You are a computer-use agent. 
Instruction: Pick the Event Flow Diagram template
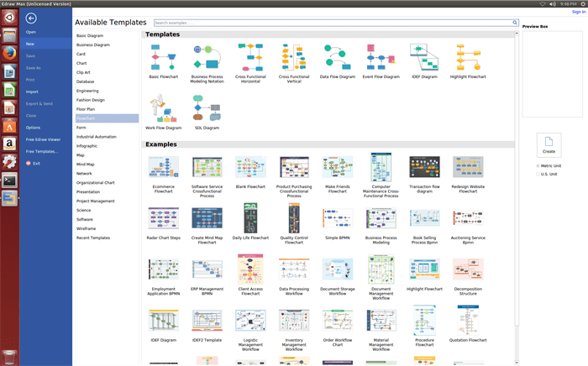(381, 57)
